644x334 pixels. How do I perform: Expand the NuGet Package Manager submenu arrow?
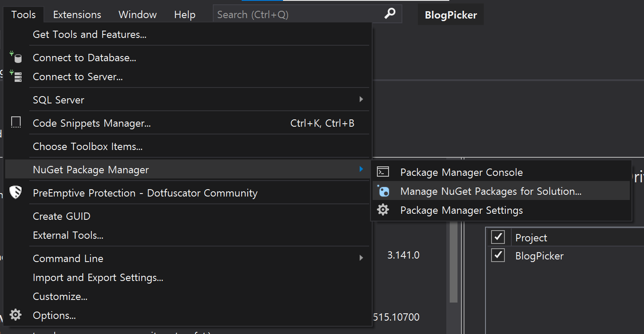click(x=361, y=169)
